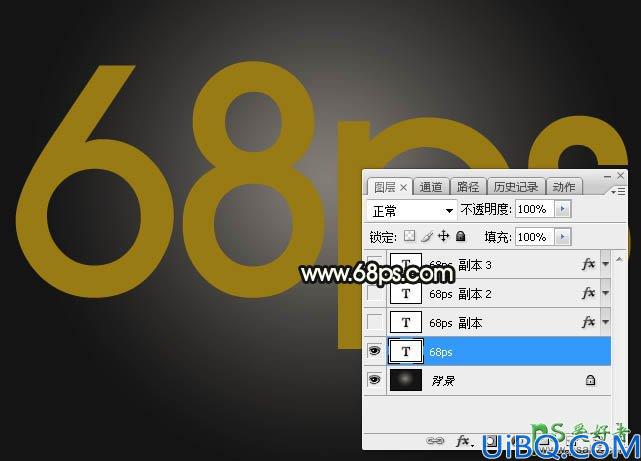The image size is (641, 461).
Task: Open the layers panel flyout menu icon
Action: [x=619, y=191]
